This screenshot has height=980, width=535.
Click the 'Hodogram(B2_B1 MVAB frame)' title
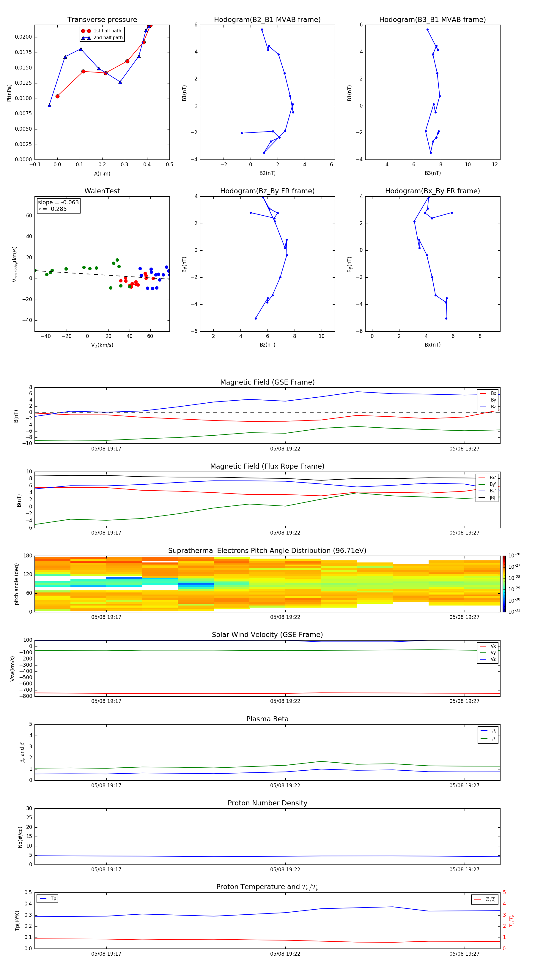click(267, 20)
